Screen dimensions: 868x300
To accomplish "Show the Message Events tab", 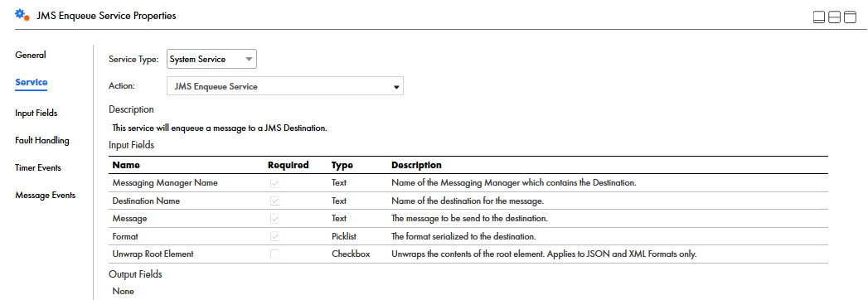I will click(x=46, y=195).
